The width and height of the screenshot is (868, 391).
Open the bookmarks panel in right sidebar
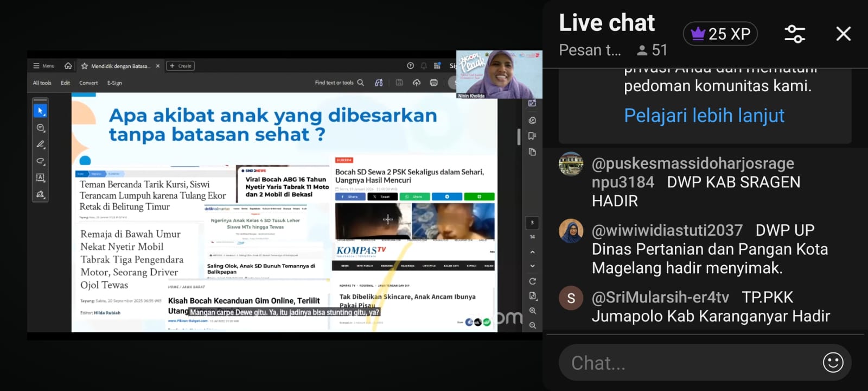pyautogui.click(x=532, y=136)
